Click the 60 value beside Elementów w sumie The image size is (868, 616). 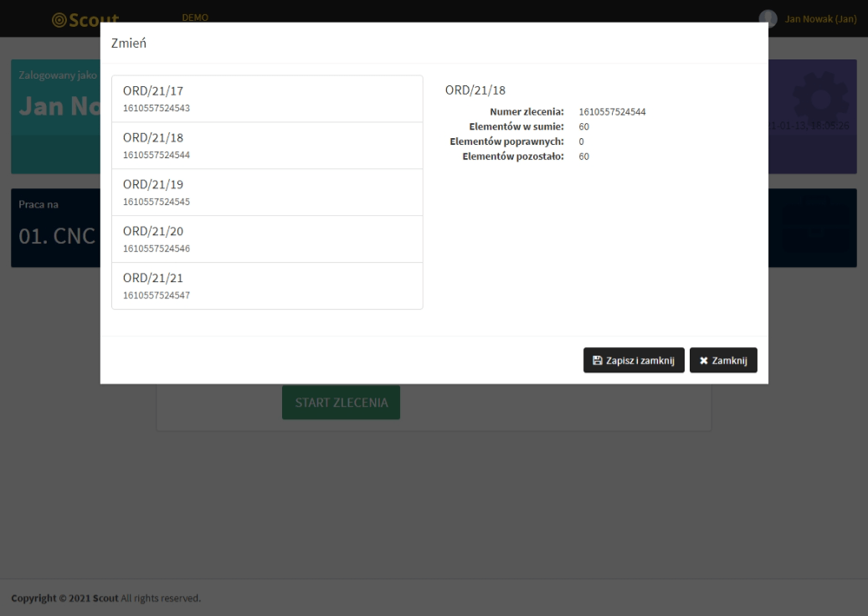coord(584,126)
